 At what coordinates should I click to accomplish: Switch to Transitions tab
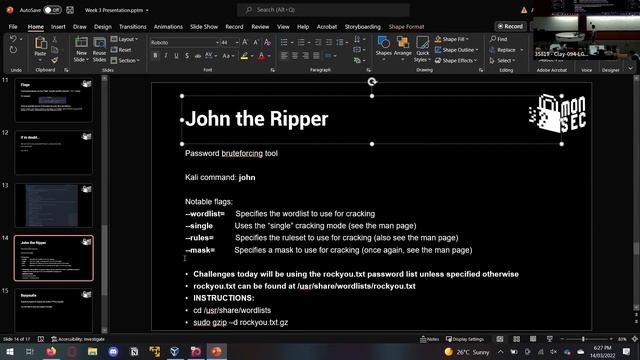(x=133, y=27)
